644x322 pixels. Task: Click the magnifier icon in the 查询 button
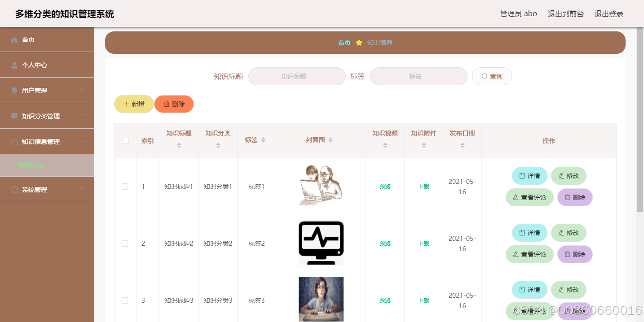[x=485, y=76]
